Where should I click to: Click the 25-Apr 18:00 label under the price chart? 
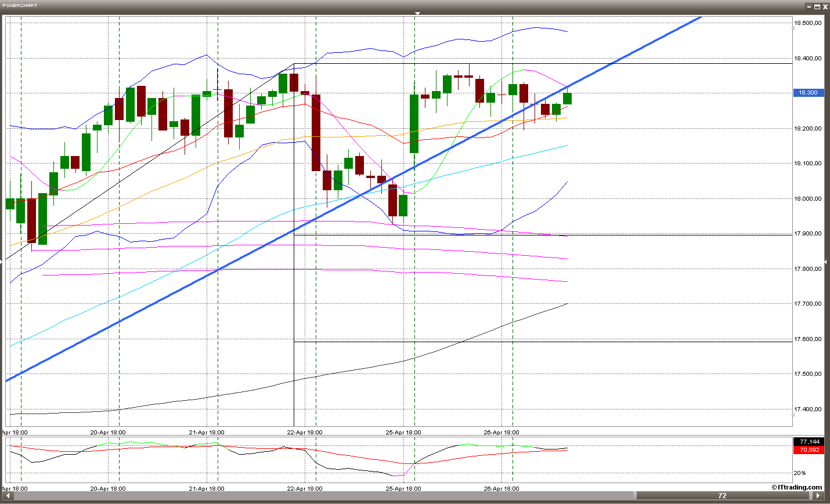(x=403, y=432)
